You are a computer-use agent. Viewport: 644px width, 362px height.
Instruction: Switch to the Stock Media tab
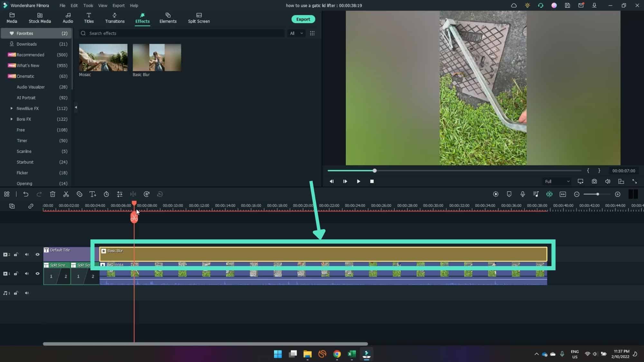(x=40, y=18)
